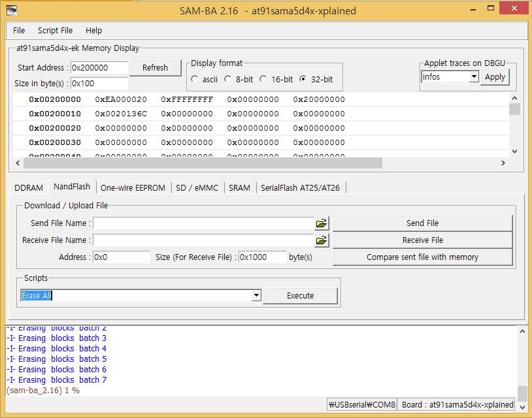Click Compare sent file with memory

[x=422, y=257]
